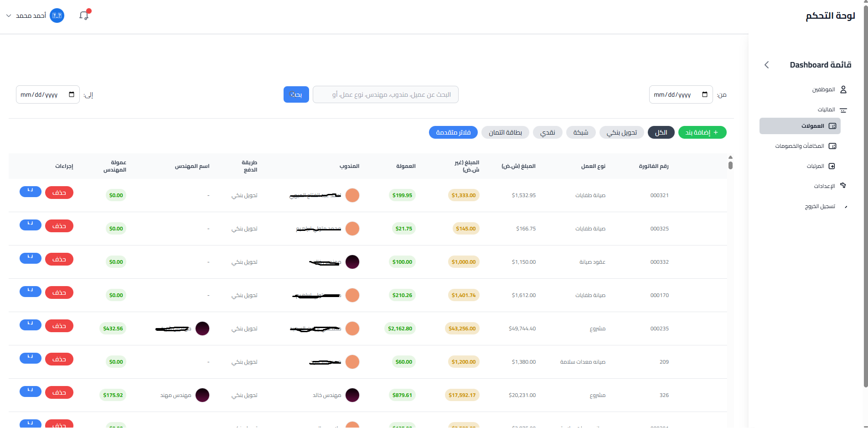Open الإعدادات settings icon

(843, 185)
